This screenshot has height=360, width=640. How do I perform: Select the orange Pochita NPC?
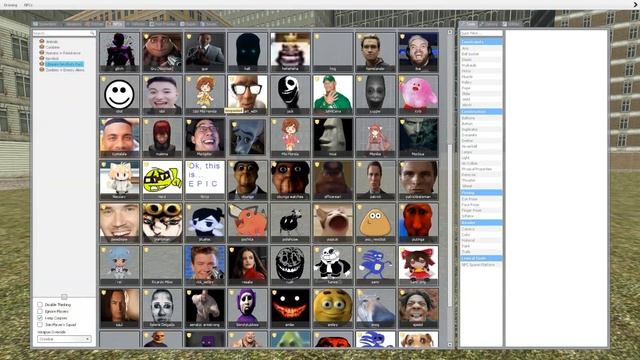point(247,223)
